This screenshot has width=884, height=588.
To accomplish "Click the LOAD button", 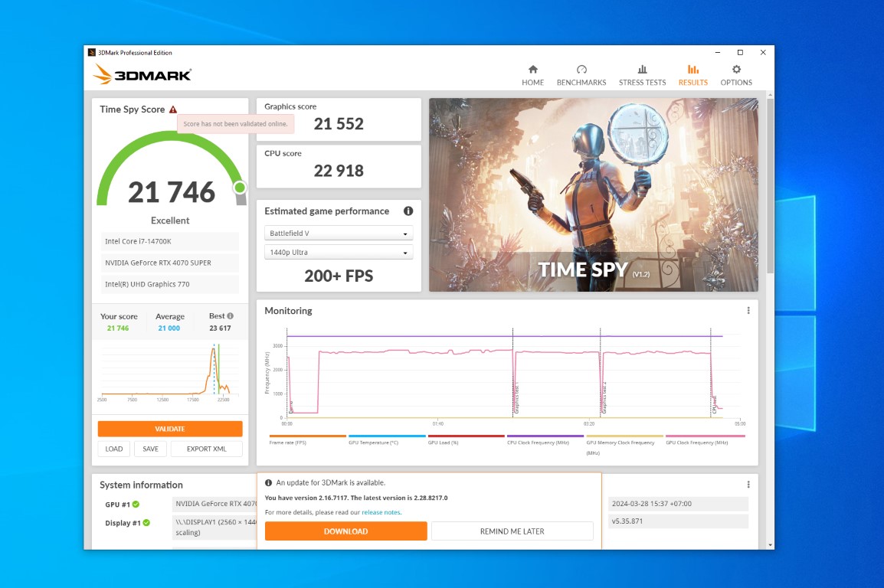I will (x=114, y=449).
